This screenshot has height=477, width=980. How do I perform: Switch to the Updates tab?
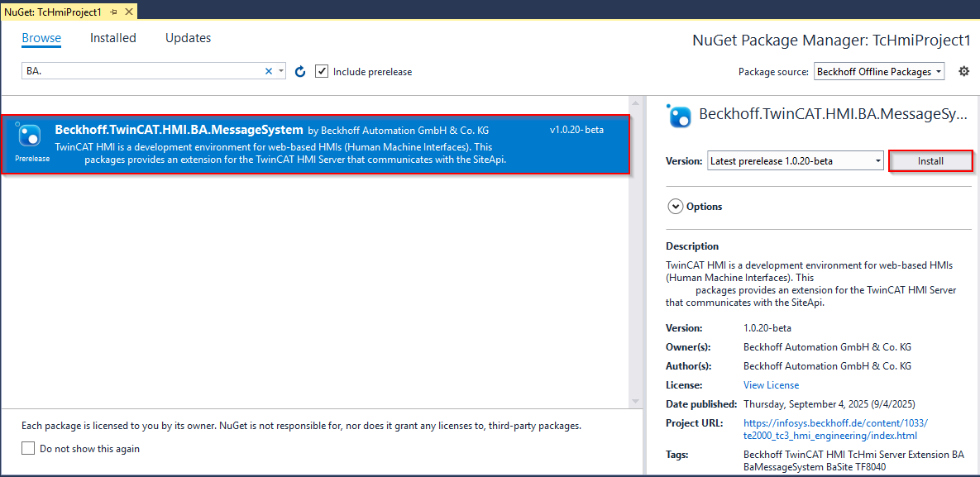tap(188, 38)
